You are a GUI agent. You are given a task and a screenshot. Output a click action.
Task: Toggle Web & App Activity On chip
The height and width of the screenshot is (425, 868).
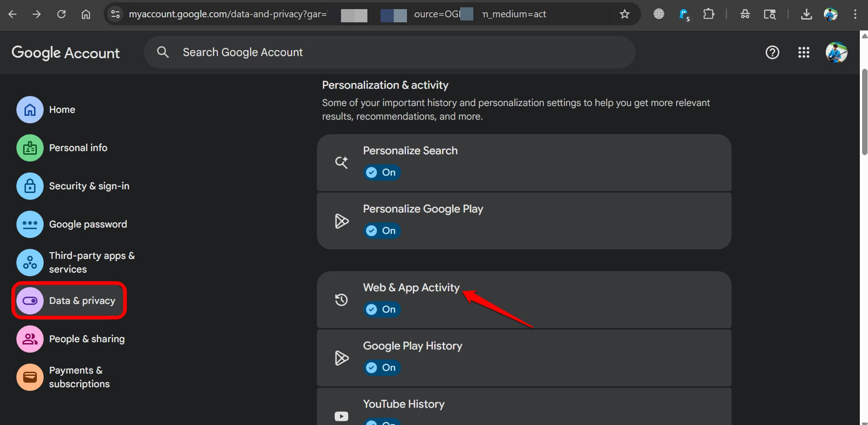point(381,309)
